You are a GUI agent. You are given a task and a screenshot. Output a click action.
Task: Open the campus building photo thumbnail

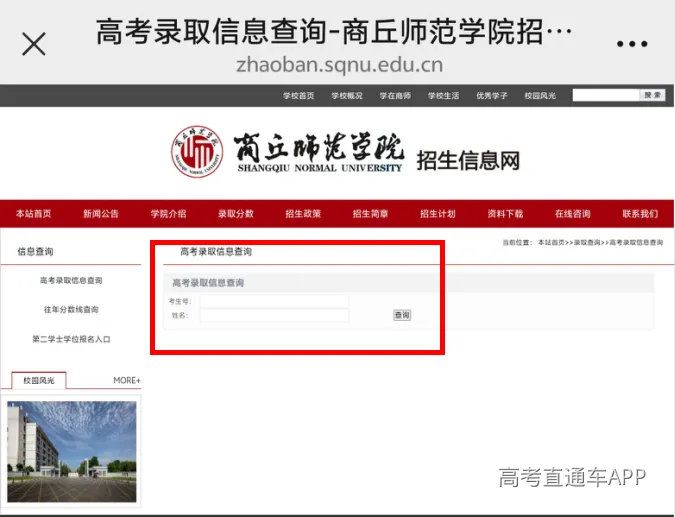[x=71, y=451]
